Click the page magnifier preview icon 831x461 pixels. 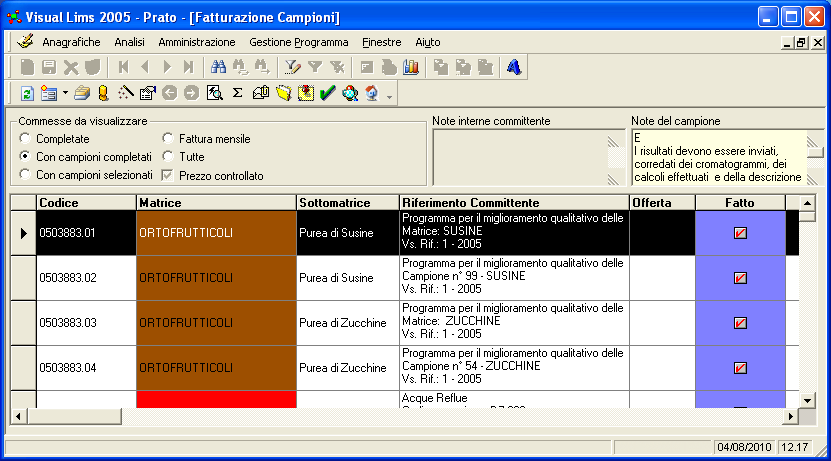215,94
